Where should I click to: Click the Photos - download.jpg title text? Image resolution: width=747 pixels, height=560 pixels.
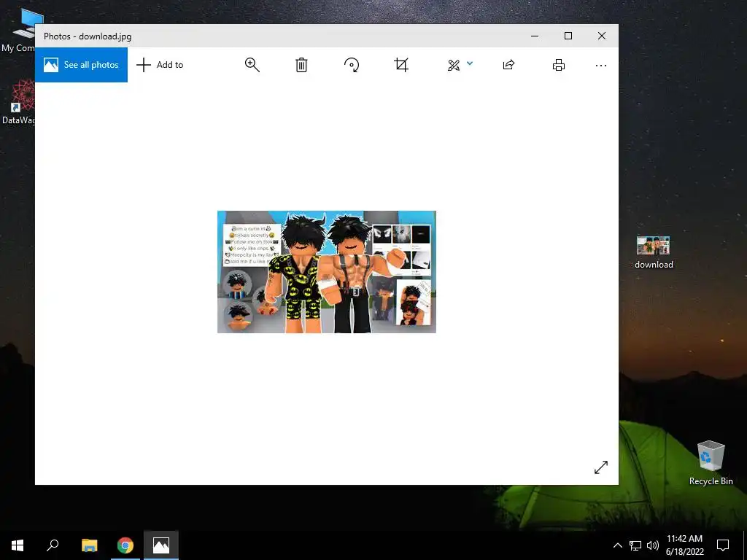pos(88,36)
